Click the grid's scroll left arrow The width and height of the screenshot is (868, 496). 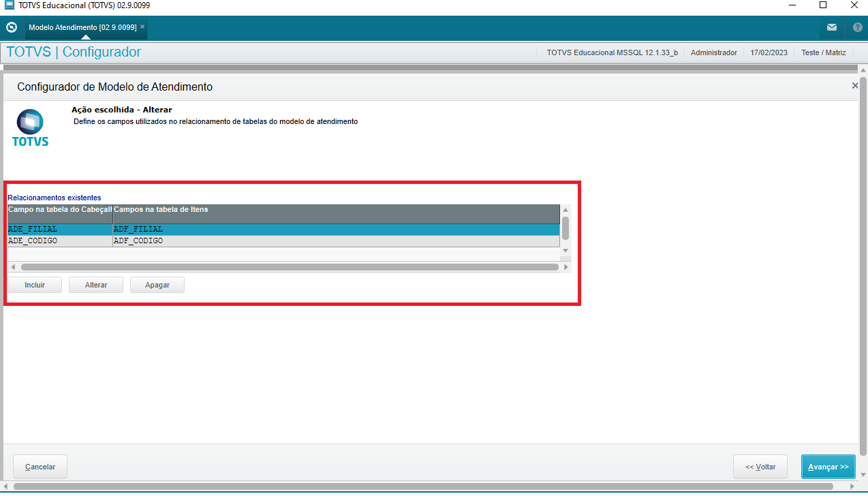click(x=12, y=267)
